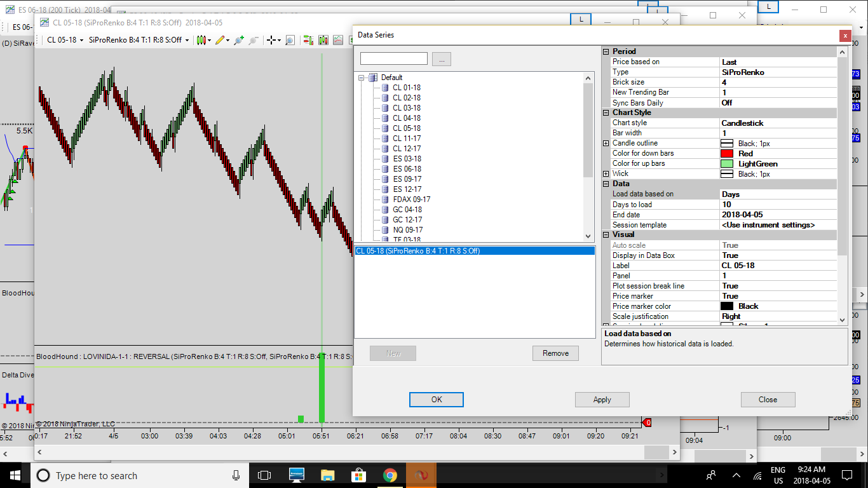Open File Explorer from taskbar
868x488 pixels.
pyautogui.click(x=327, y=475)
